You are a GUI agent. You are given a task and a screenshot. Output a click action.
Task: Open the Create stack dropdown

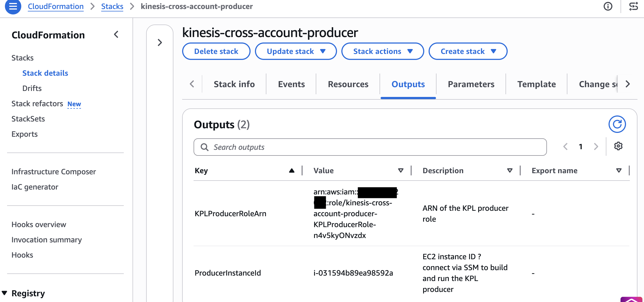468,51
